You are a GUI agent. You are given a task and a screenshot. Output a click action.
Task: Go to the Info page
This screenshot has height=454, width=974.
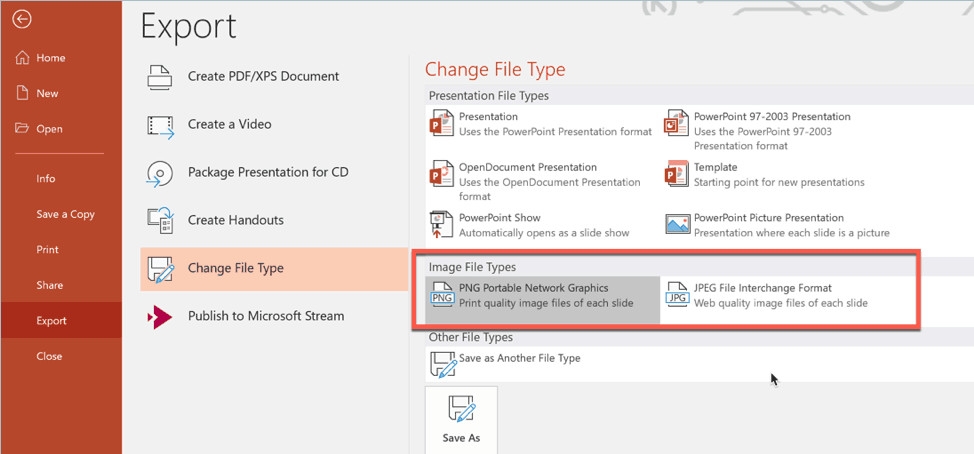(61, 178)
